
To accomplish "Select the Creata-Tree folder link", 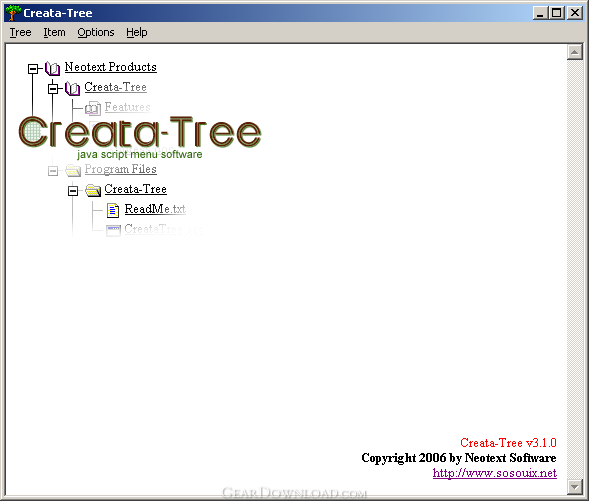I will pos(136,189).
